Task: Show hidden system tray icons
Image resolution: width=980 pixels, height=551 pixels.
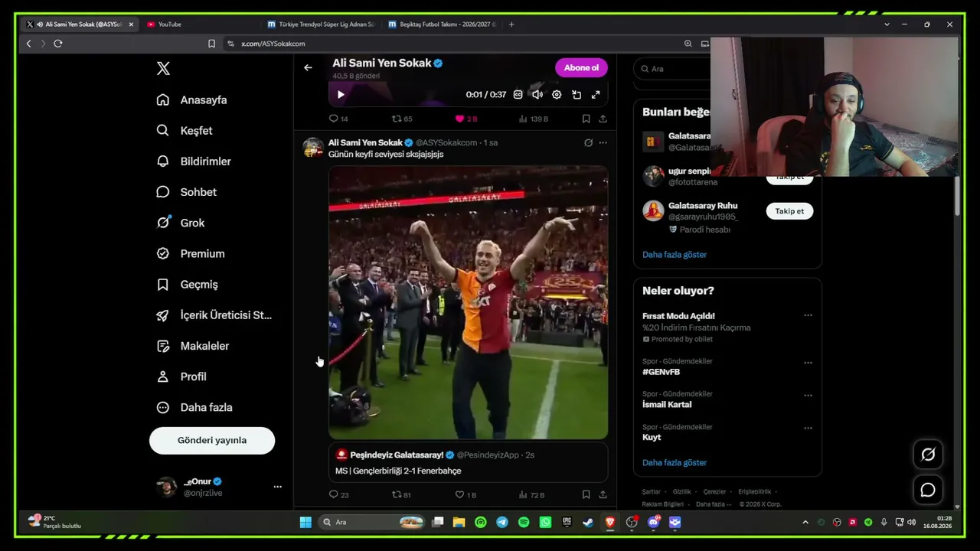Action: (x=805, y=522)
